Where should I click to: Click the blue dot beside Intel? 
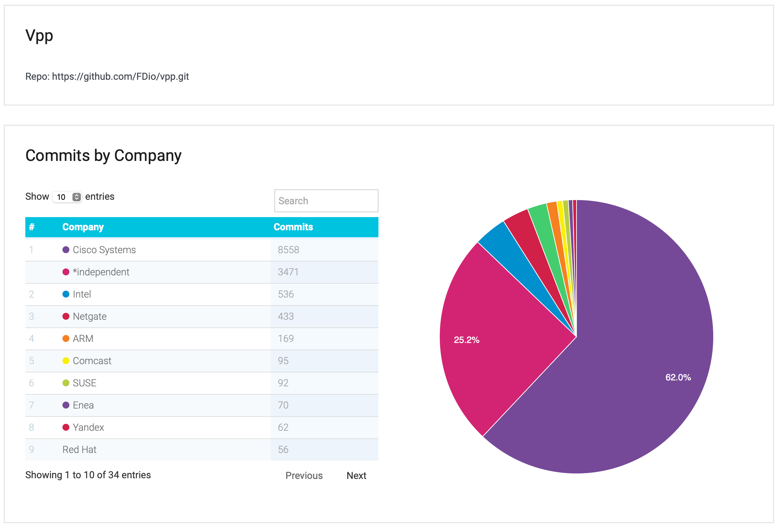66,294
